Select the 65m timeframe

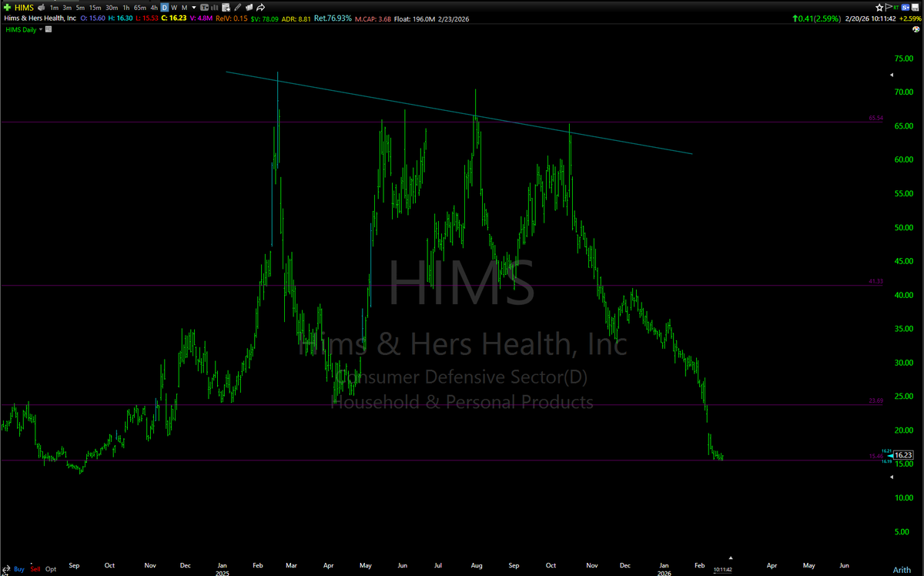pyautogui.click(x=140, y=8)
